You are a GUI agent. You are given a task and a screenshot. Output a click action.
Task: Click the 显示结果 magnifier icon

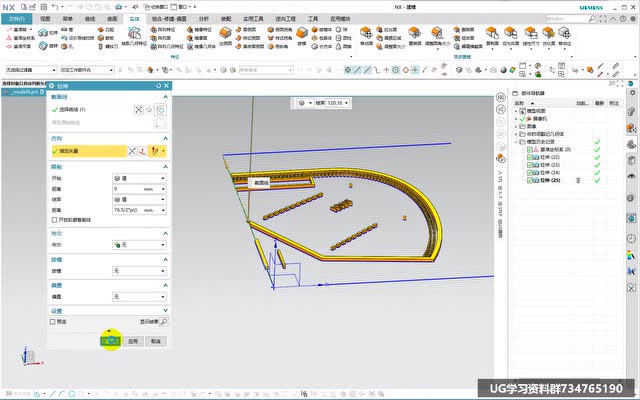164,321
